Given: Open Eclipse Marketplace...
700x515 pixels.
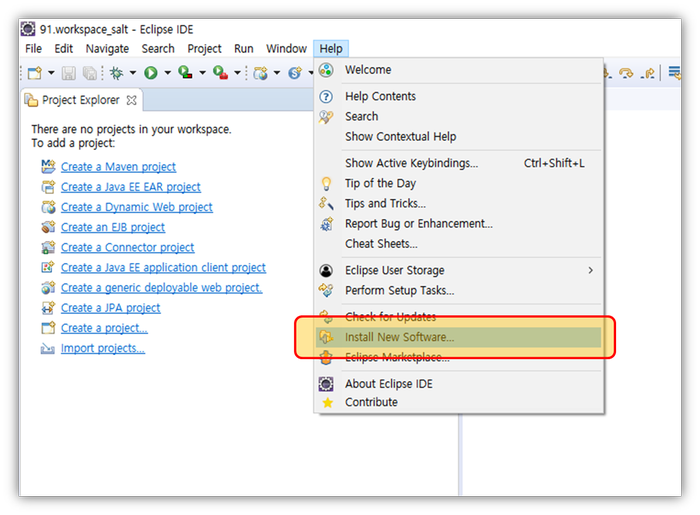Looking at the screenshot, I should pos(458,357).
